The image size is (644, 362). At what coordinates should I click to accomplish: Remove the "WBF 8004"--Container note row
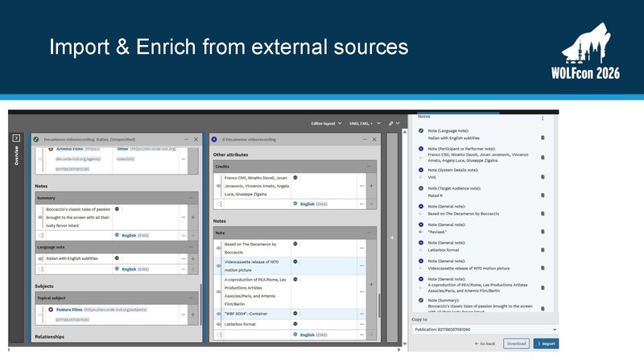[x=361, y=314]
